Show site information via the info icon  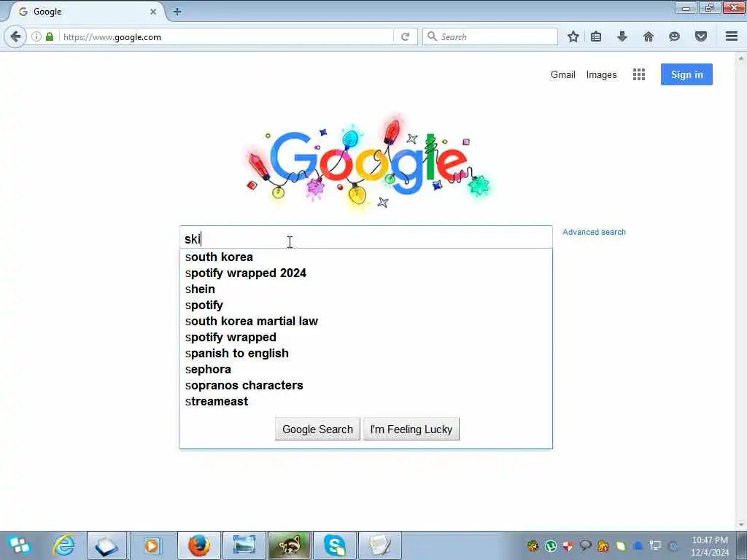[36, 36]
